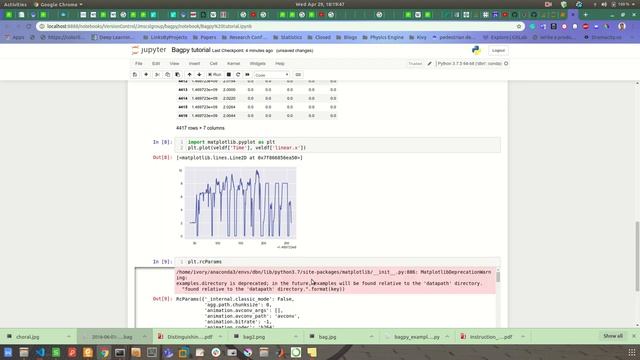Restart kernel and run all cells icon
The height and width of the screenshot is (360, 640).
click(247, 75)
